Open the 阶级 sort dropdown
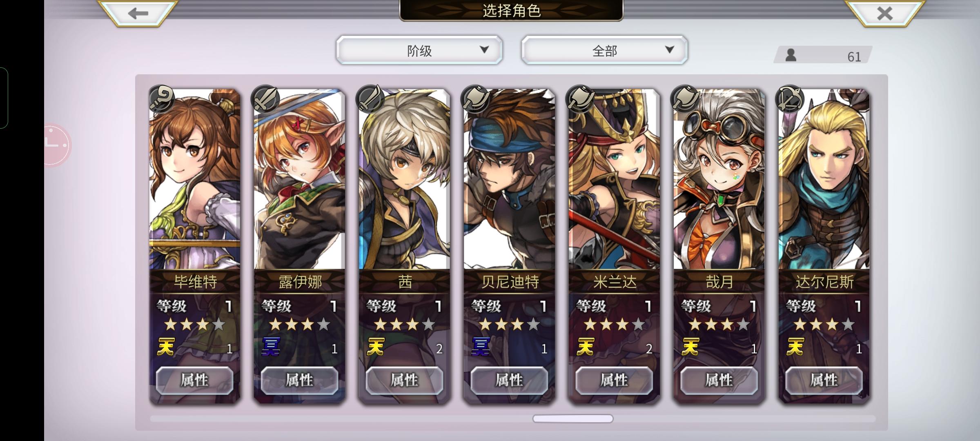Image resolution: width=980 pixels, height=441 pixels. coord(419,50)
